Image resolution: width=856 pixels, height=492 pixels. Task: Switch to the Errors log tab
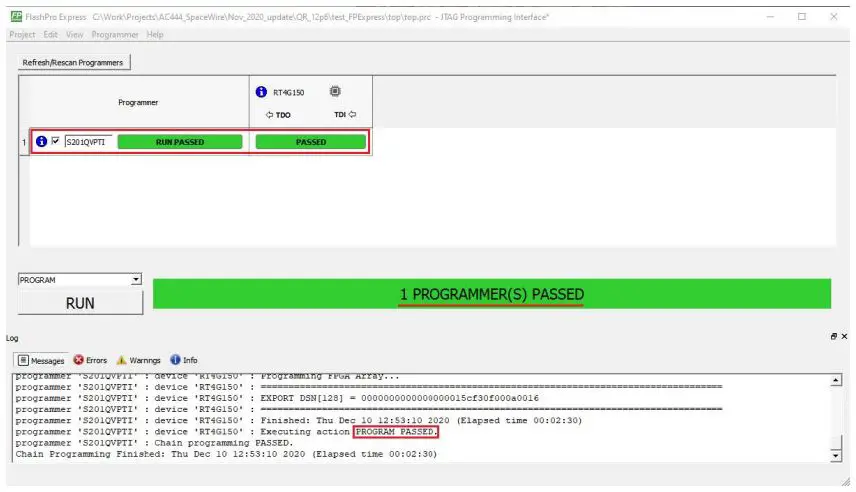(x=90, y=360)
